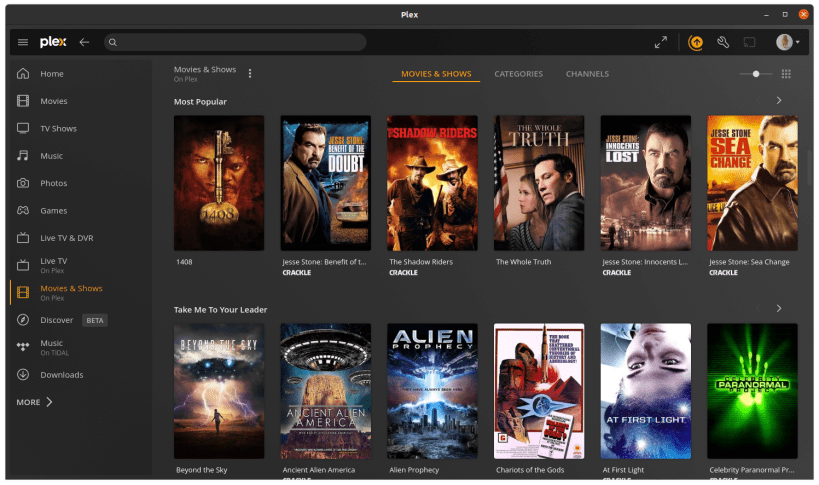The width and height of the screenshot is (819, 485).
Task: Open the At First Light poster
Action: pyautogui.click(x=646, y=391)
